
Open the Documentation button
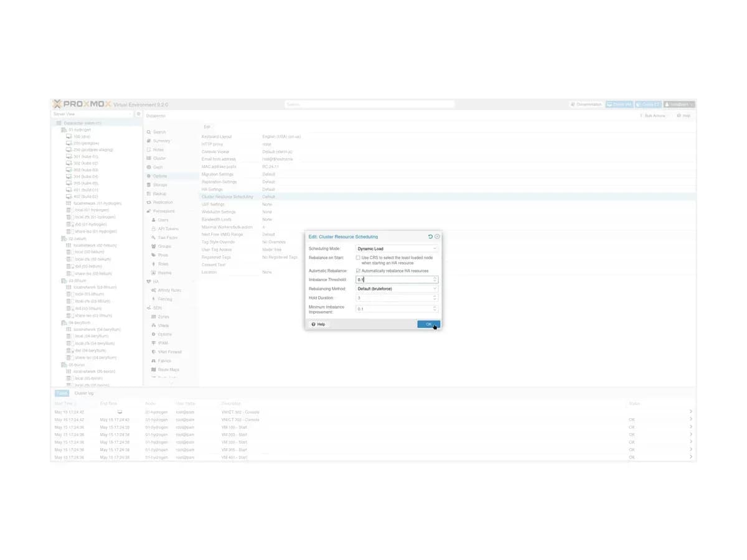tap(586, 105)
